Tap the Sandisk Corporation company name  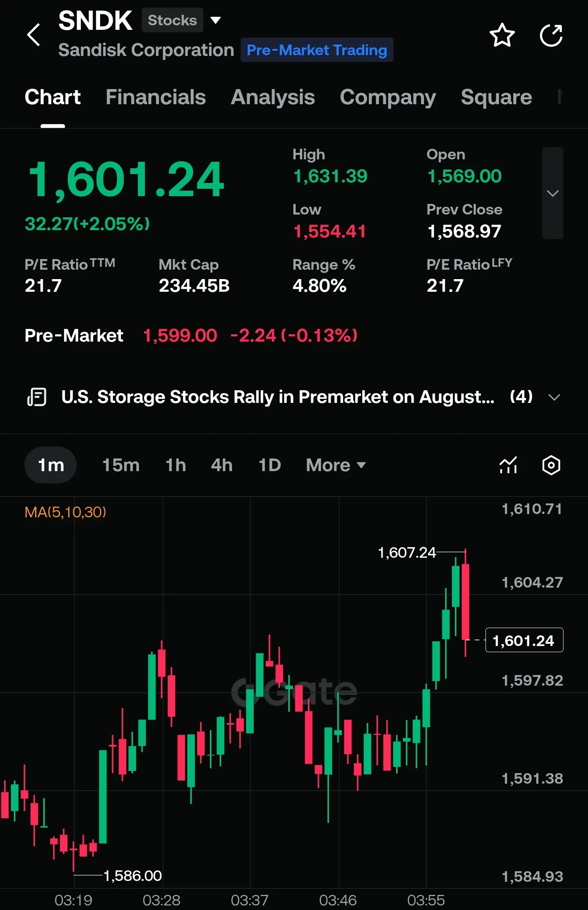point(146,50)
